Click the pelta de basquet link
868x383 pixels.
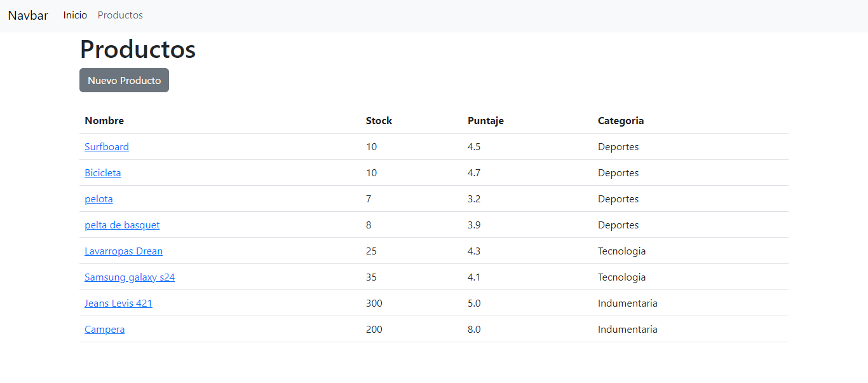point(122,225)
